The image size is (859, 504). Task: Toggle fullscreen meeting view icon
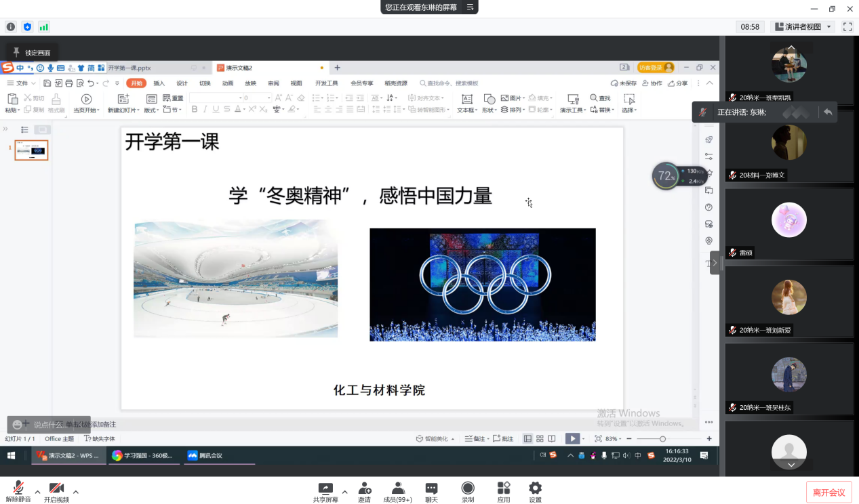847,26
